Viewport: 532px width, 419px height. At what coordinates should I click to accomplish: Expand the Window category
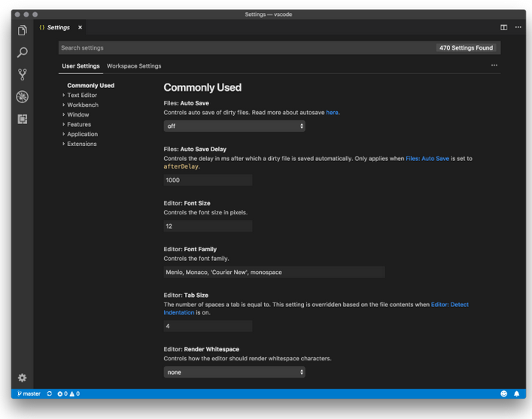point(78,114)
